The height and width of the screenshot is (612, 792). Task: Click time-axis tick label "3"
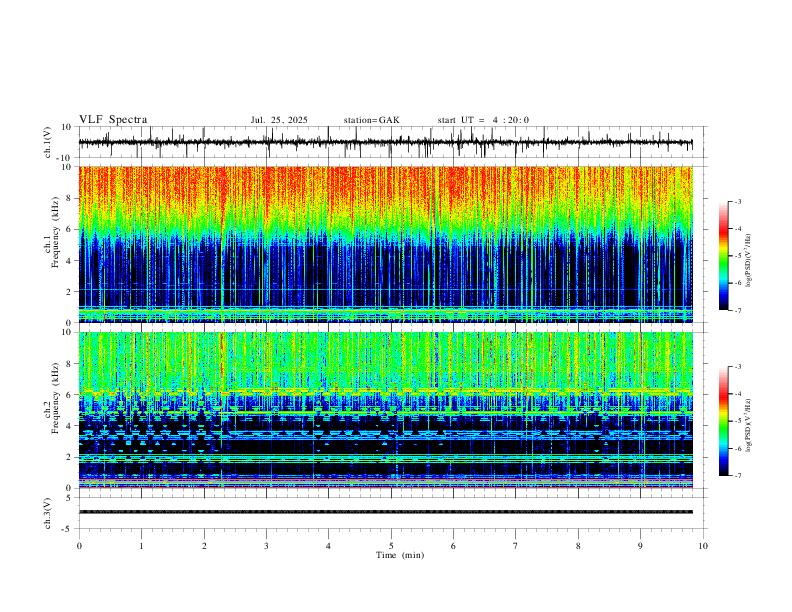click(x=266, y=546)
